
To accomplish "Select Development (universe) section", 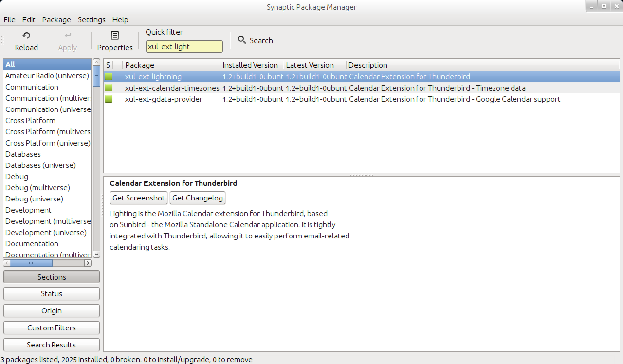I will coord(48,233).
